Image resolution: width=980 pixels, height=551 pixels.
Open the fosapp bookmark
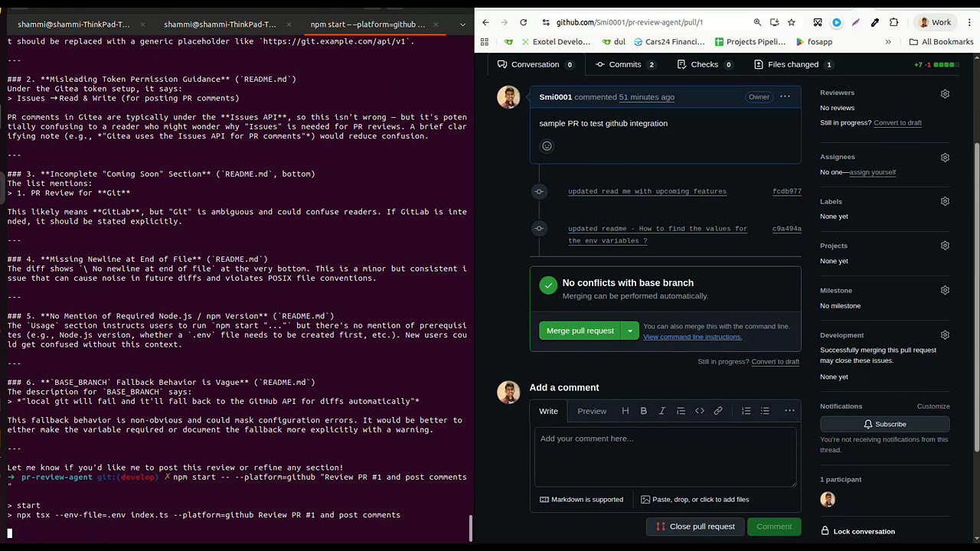coord(814,42)
